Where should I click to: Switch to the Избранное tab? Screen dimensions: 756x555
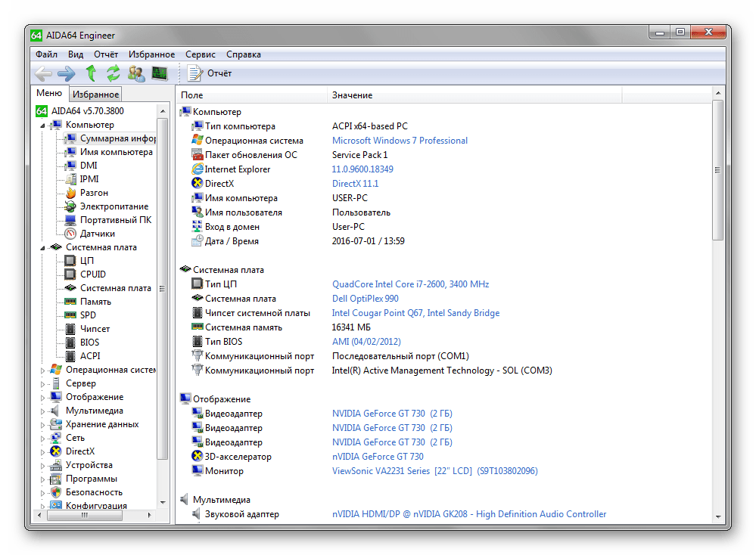point(95,95)
